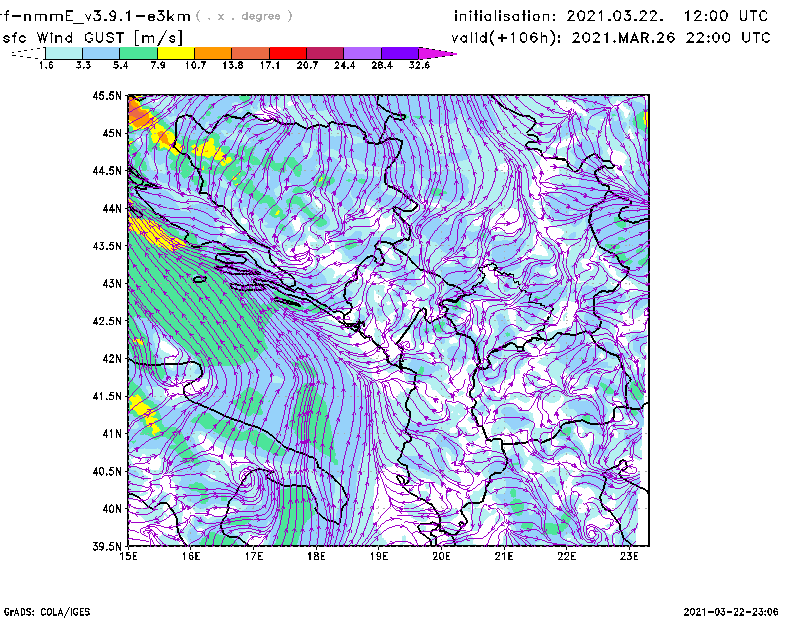Click the light cyan legend swatch
The image size is (800, 618).
pos(64,53)
